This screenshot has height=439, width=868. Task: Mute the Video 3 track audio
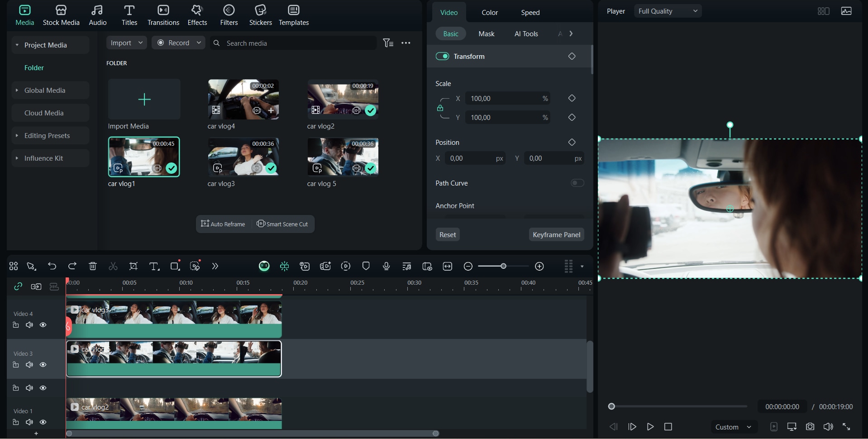29,365
